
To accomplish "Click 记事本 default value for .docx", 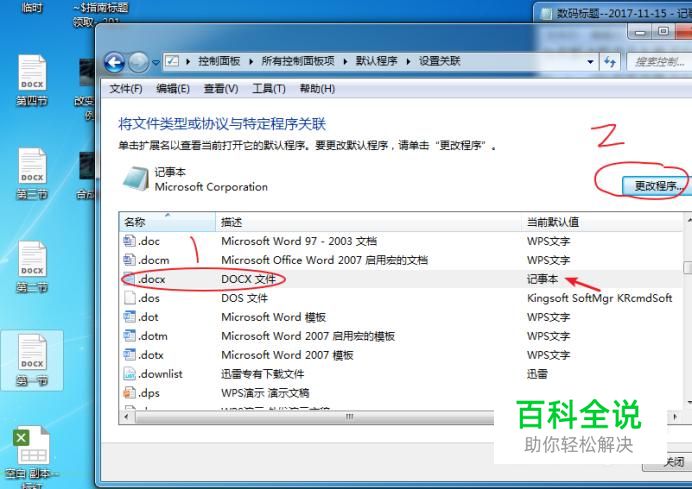I will [542, 279].
